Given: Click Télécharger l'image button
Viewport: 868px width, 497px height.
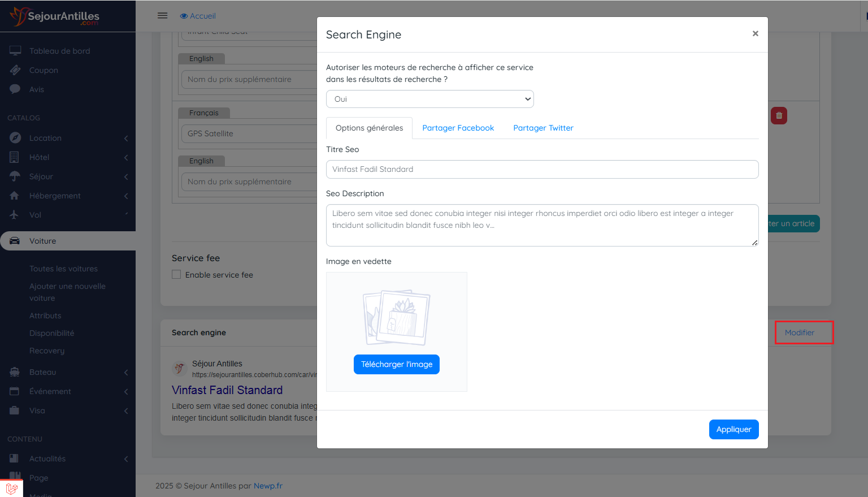Looking at the screenshot, I should (x=396, y=365).
